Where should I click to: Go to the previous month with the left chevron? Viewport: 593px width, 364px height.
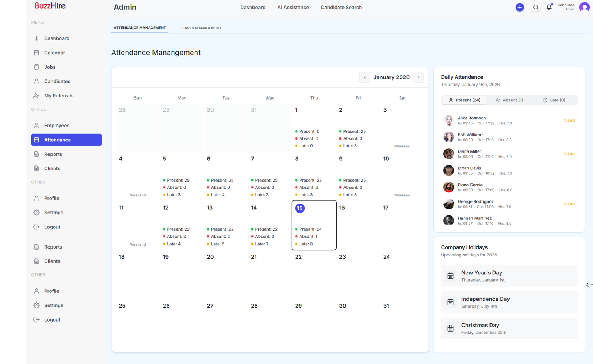(x=364, y=77)
